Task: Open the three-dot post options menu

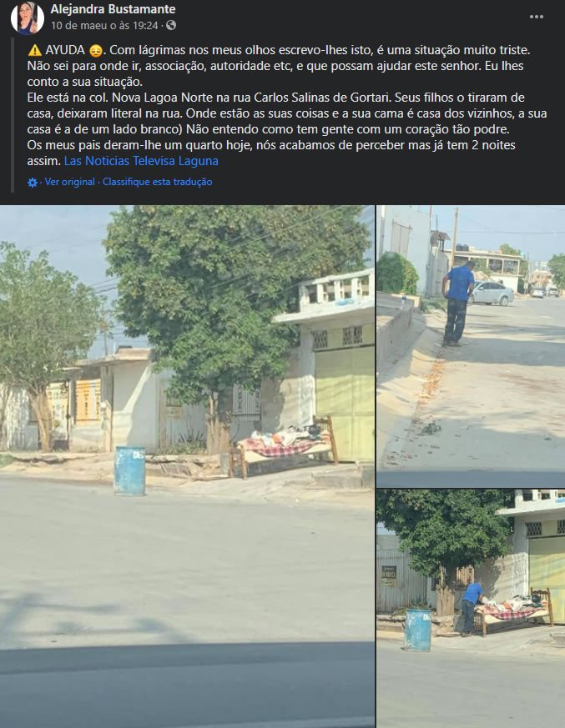Action: coord(536,17)
